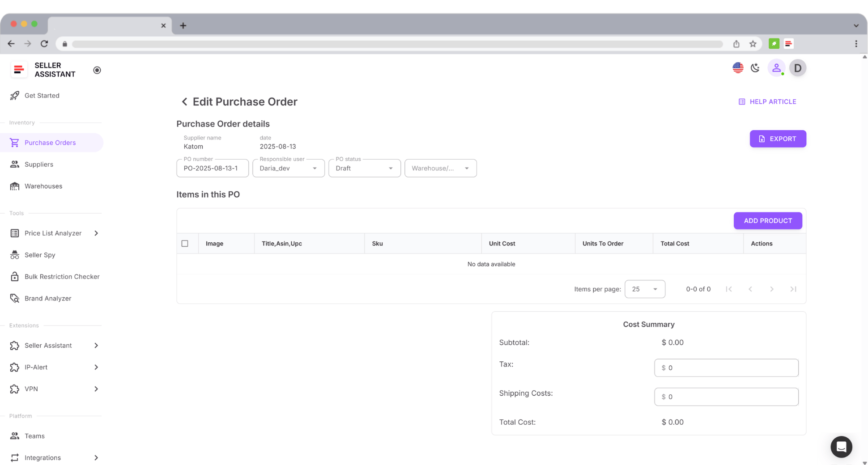Expand VPN submenu chevron

(96, 389)
